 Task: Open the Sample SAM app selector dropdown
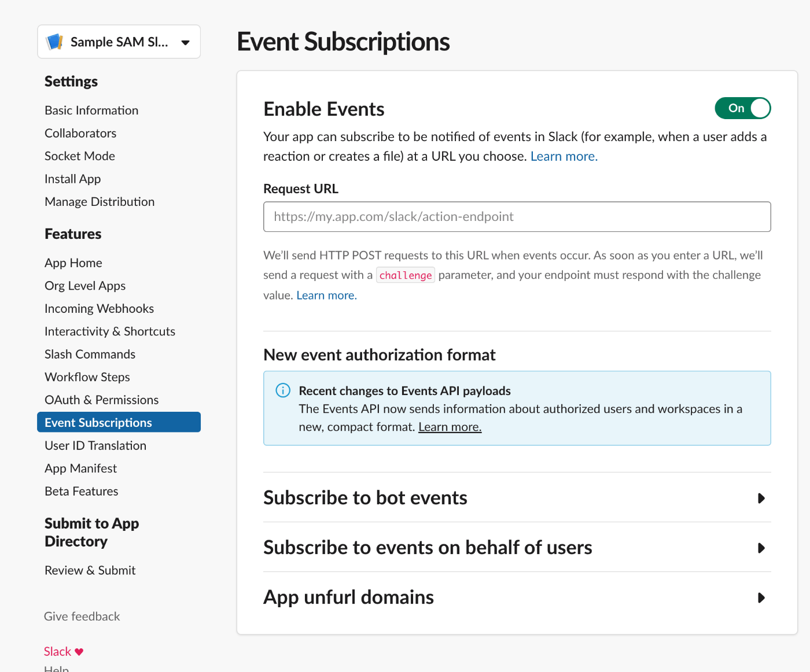119,42
